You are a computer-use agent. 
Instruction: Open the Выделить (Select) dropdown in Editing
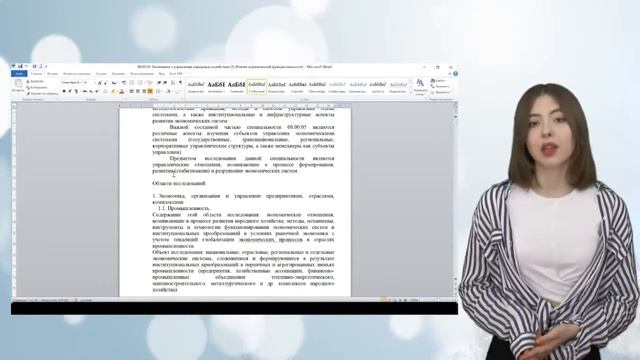click(442, 92)
